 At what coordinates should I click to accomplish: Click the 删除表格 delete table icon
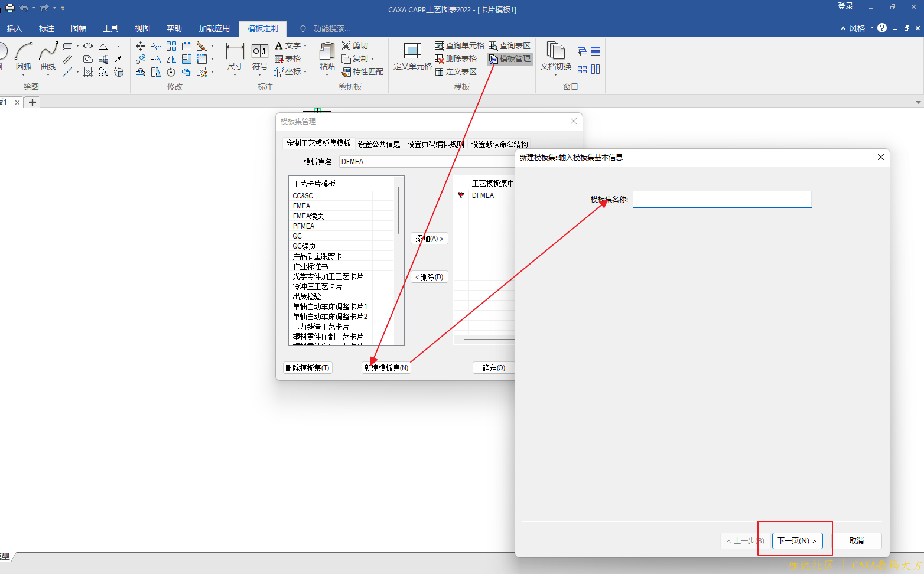coord(440,58)
